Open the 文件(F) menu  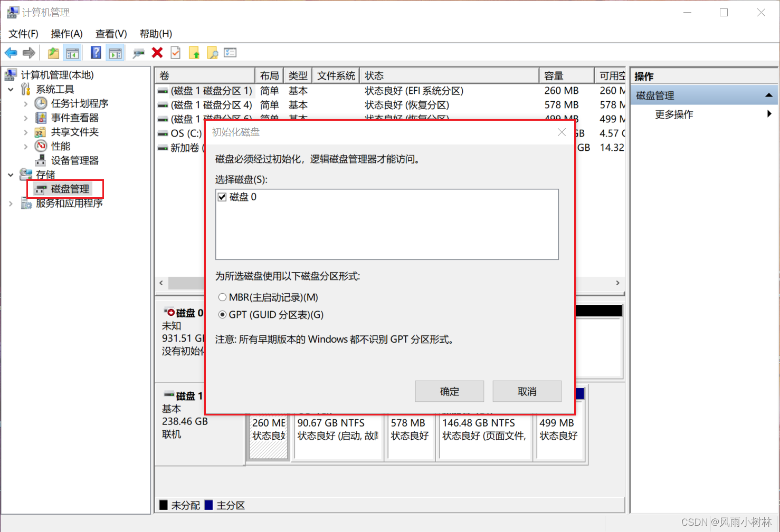23,34
